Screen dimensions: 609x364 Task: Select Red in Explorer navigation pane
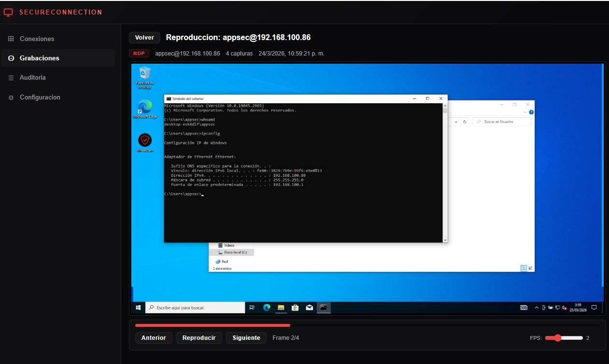(x=222, y=262)
